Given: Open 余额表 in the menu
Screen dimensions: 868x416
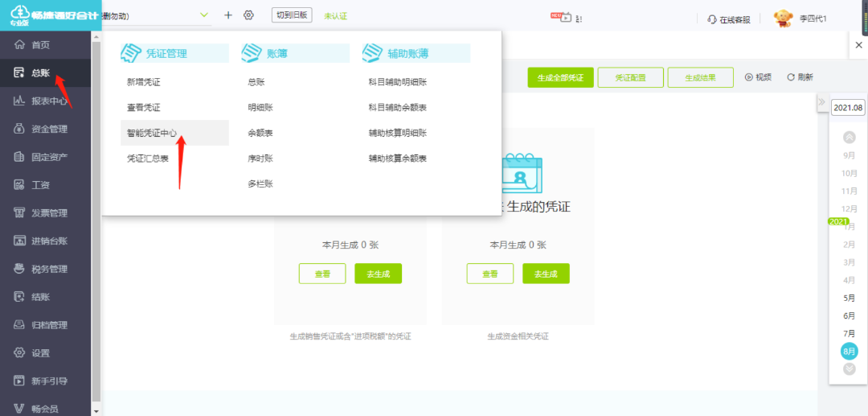Looking at the screenshot, I should 260,133.
